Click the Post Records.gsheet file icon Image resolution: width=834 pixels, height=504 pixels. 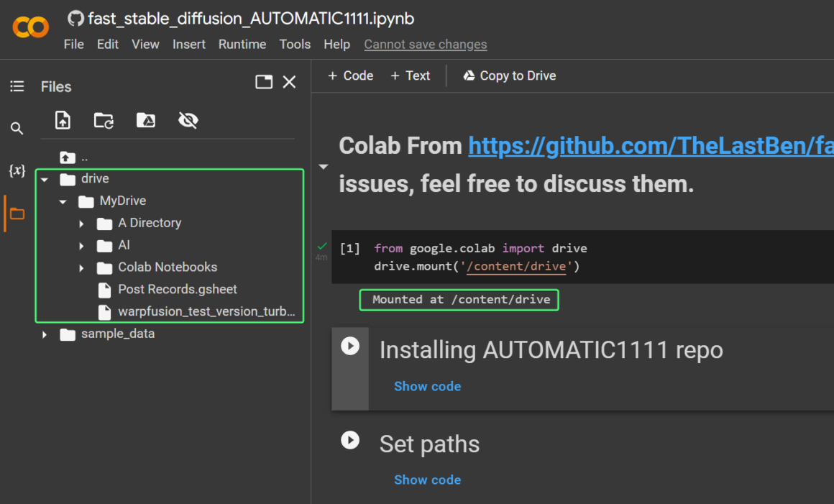tap(105, 290)
